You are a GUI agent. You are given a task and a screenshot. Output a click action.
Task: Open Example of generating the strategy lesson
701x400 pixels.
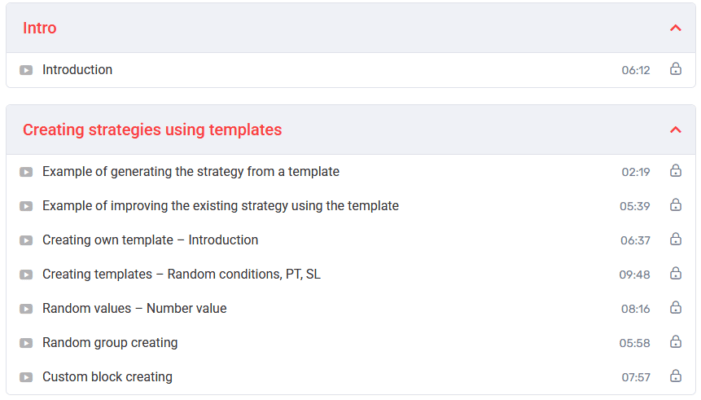[190, 172]
